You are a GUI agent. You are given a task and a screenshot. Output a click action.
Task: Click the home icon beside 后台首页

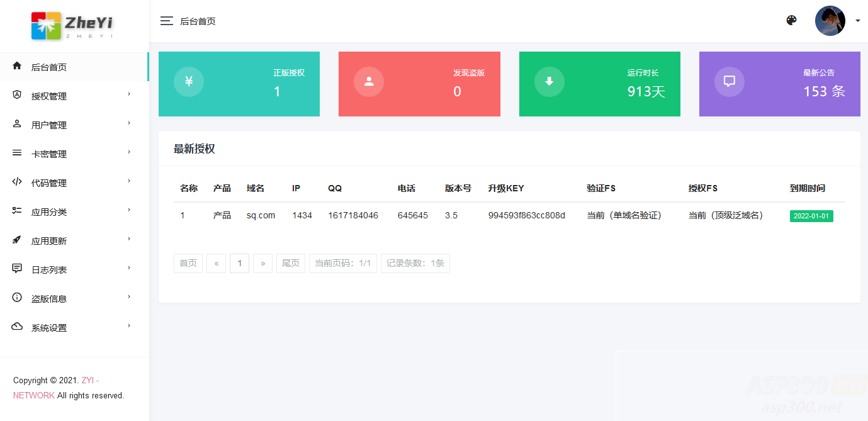point(16,66)
